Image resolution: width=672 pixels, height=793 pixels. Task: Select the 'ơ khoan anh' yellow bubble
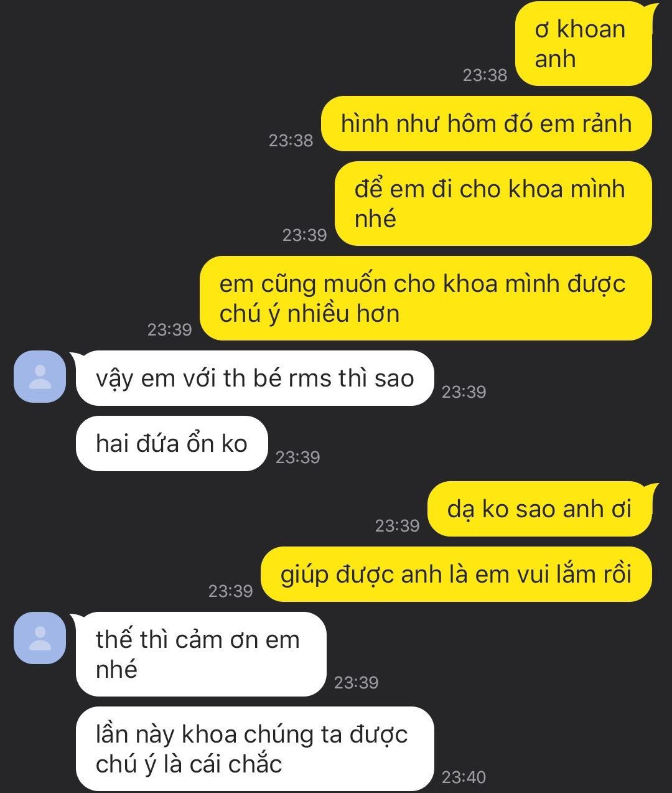(x=584, y=44)
